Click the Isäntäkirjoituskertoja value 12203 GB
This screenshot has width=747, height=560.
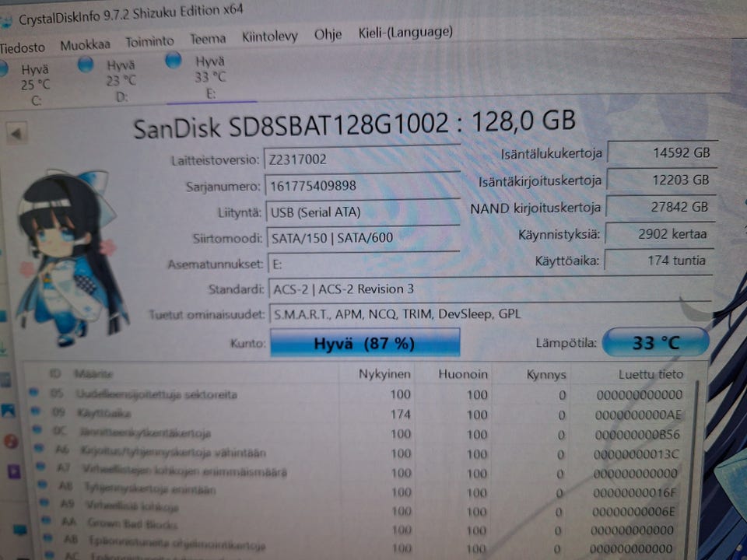(661, 180)
